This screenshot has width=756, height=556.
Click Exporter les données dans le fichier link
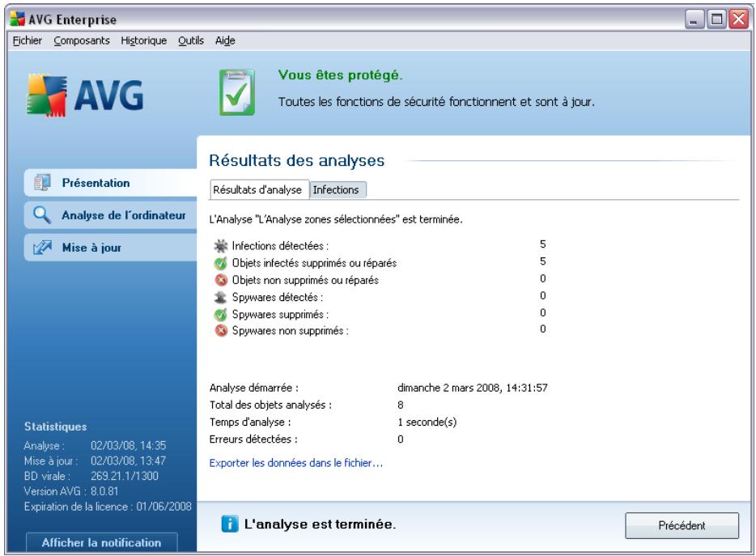(296, 463)
